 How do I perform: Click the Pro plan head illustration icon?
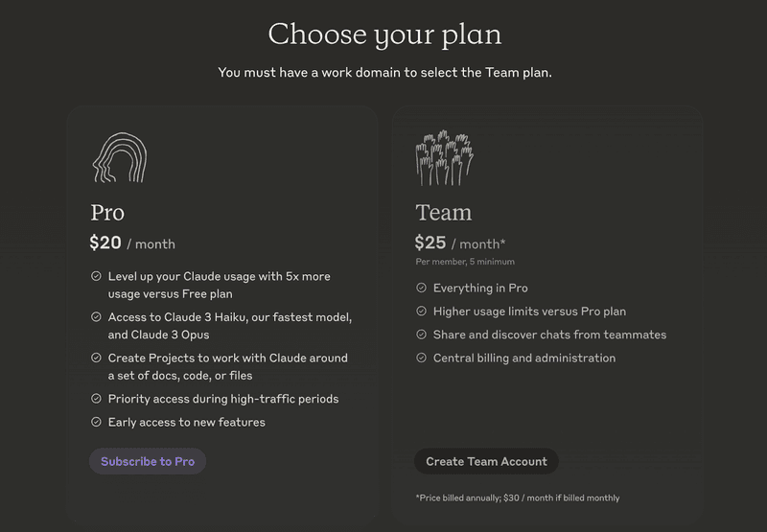click(119, 158)
